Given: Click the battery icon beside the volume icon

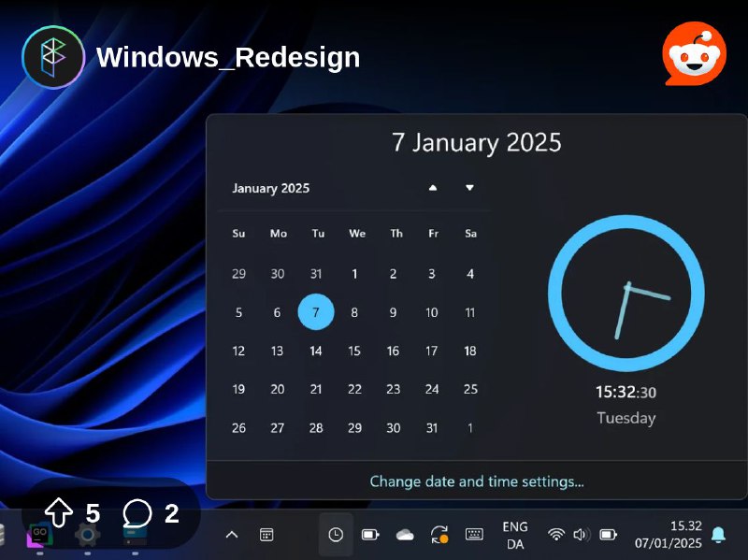Looking at the screenshot, I should tap(608, 535).
